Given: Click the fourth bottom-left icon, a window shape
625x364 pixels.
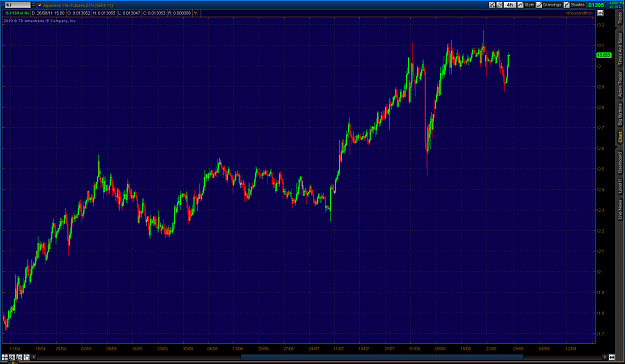Looking at the screenshot, I should pyautogui.click(x=26, y=357).
